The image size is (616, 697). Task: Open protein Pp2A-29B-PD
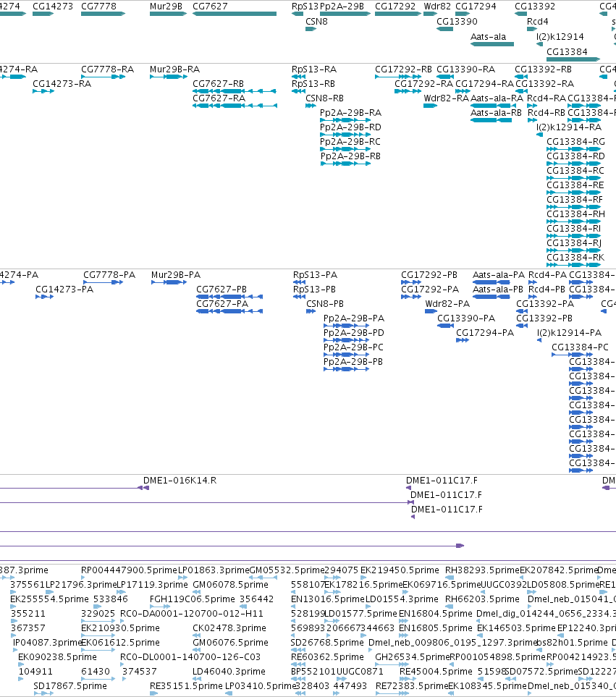[354, 332]
